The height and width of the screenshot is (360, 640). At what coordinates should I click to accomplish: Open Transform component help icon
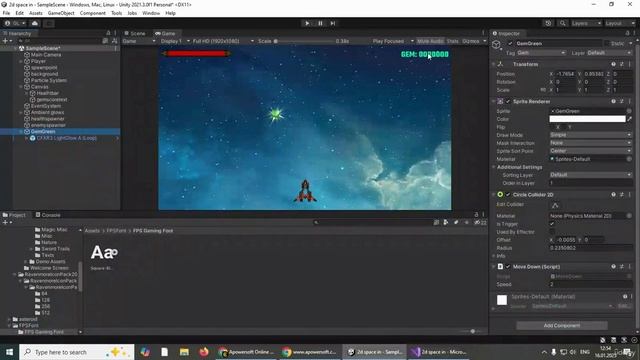coord(613,64)
